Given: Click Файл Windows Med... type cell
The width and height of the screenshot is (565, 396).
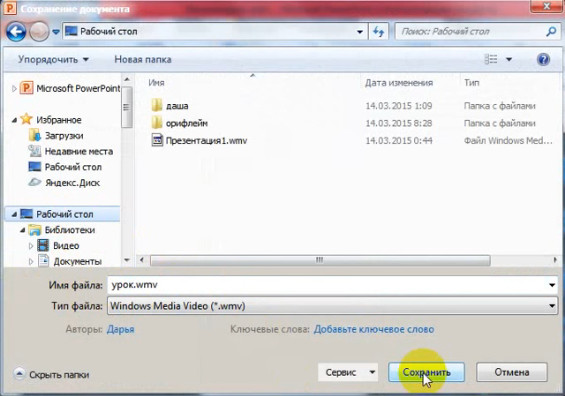Looking at the screenshot, I should pyautogui.click(x=508, y=141).
